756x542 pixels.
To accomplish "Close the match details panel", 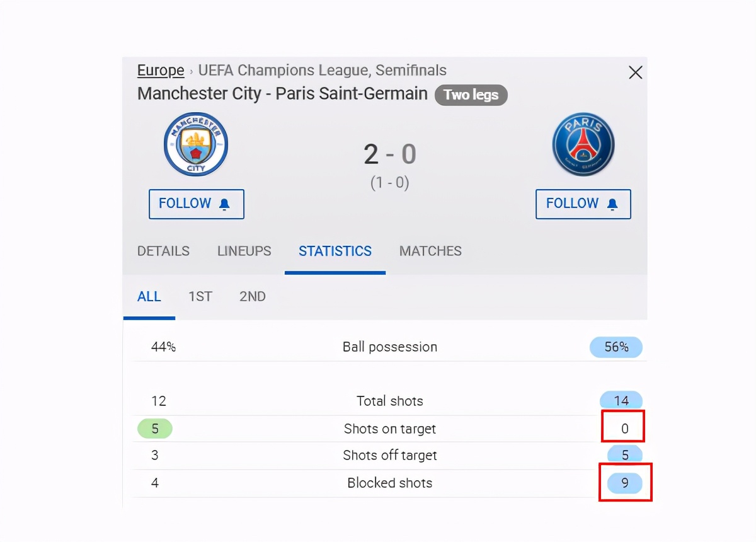I will pos(636,72).
